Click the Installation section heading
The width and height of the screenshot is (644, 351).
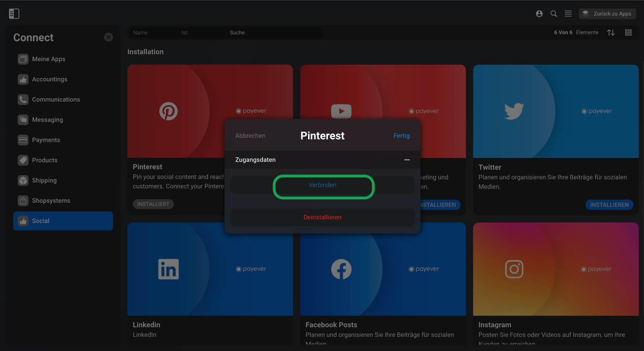tap(145, 52)
